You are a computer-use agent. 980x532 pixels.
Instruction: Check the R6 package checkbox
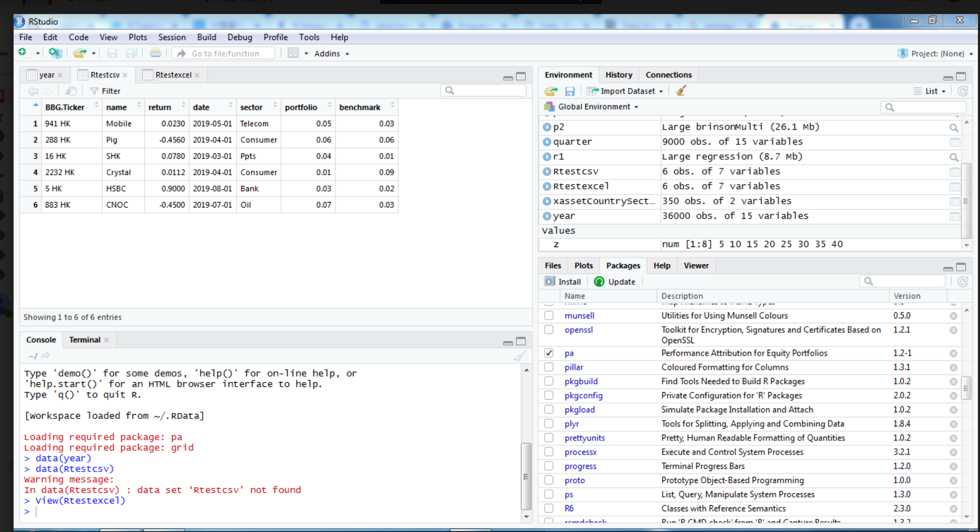tap(549, 508)
